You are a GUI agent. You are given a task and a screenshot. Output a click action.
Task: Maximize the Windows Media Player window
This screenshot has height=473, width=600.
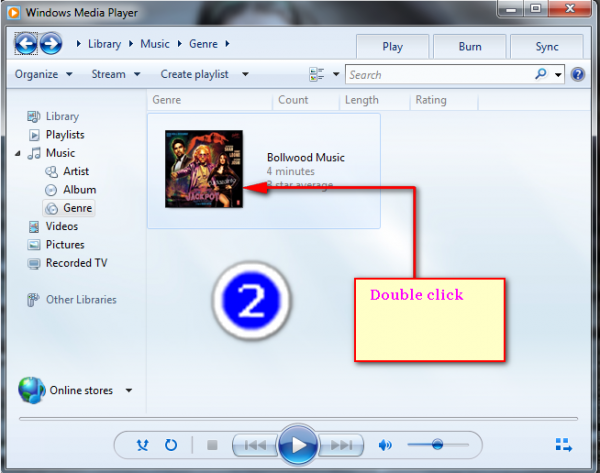(x=536, y=8)
